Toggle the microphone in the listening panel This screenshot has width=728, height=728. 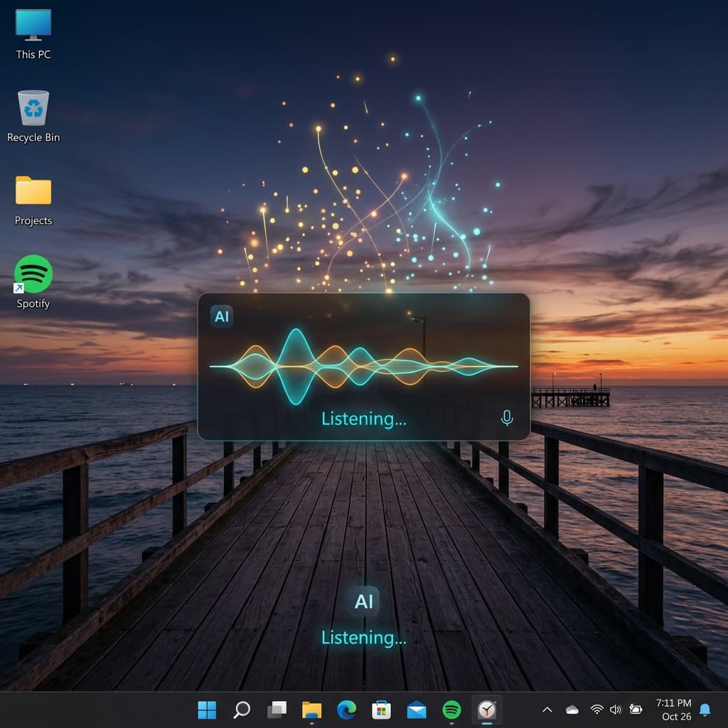pyautogui.click(x=507, y=418)
